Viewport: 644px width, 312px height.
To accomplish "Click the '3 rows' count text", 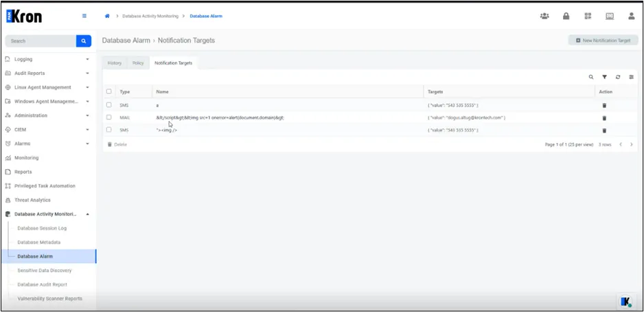I will coord(605,145).
